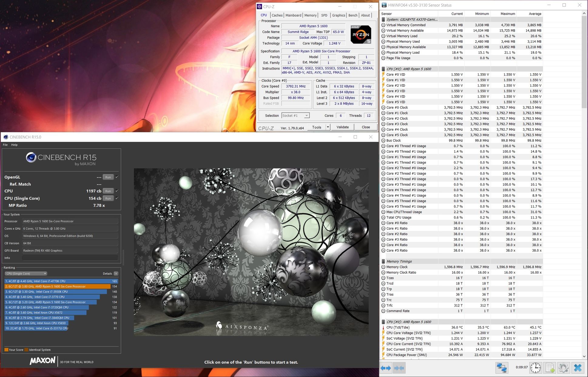The height and width of the screenshot is (377, 588).
Task: Click Tools button in CPU-Z
Action: pyautogui.click(x=317, y=127)
